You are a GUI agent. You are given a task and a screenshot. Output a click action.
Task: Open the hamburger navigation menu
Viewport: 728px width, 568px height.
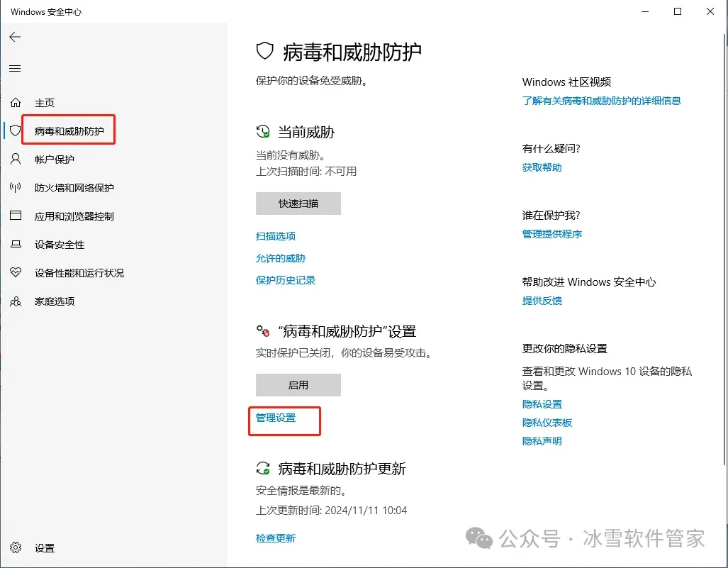click(x=15, y=69)
